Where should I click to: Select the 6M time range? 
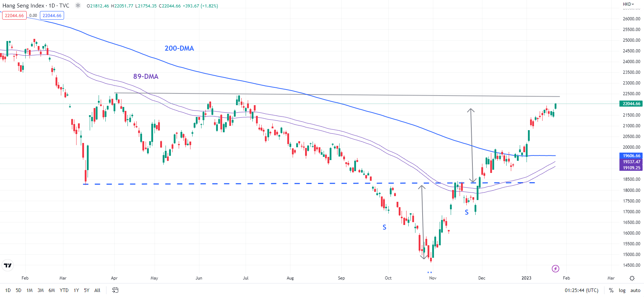[52, 290]
